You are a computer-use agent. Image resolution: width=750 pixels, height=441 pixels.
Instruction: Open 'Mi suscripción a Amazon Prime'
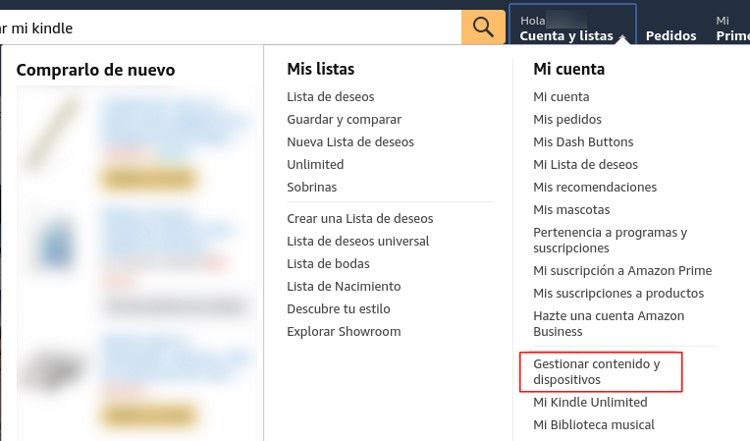point(622,270)
